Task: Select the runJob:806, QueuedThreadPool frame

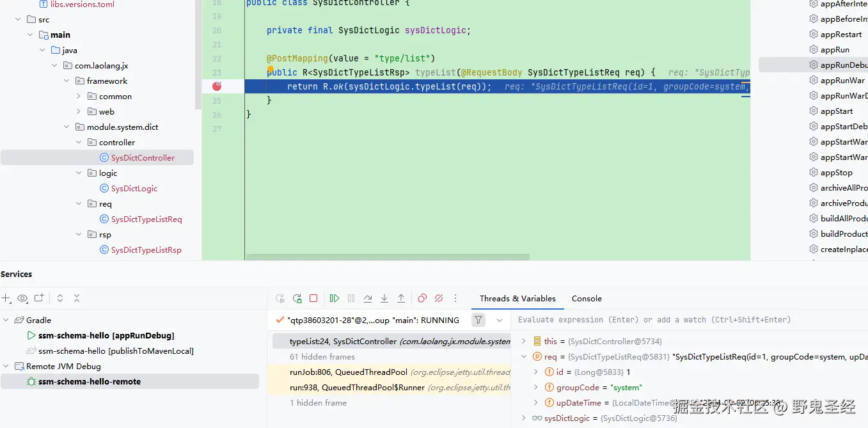Action: pos(391,372)
